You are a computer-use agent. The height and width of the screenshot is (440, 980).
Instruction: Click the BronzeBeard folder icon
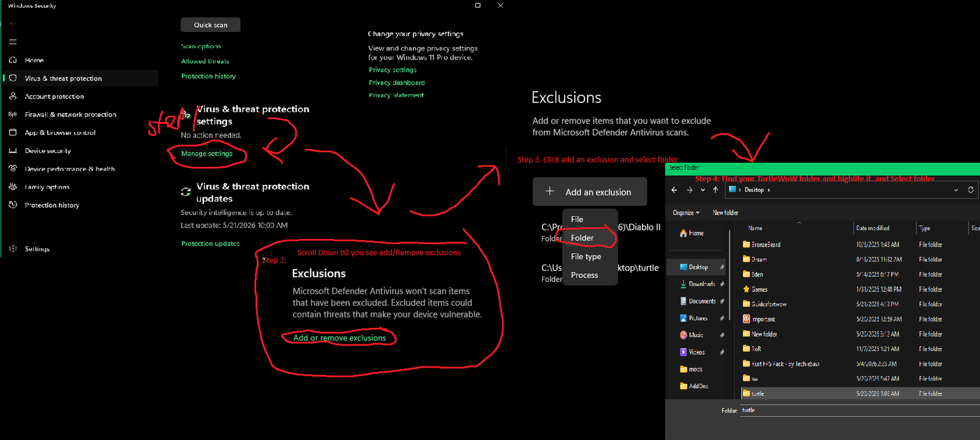747,244
